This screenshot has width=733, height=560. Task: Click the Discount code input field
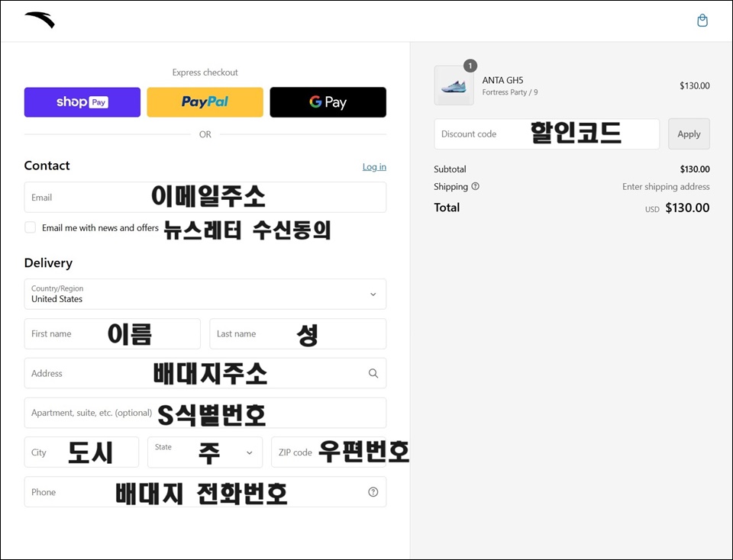[547, 134]
